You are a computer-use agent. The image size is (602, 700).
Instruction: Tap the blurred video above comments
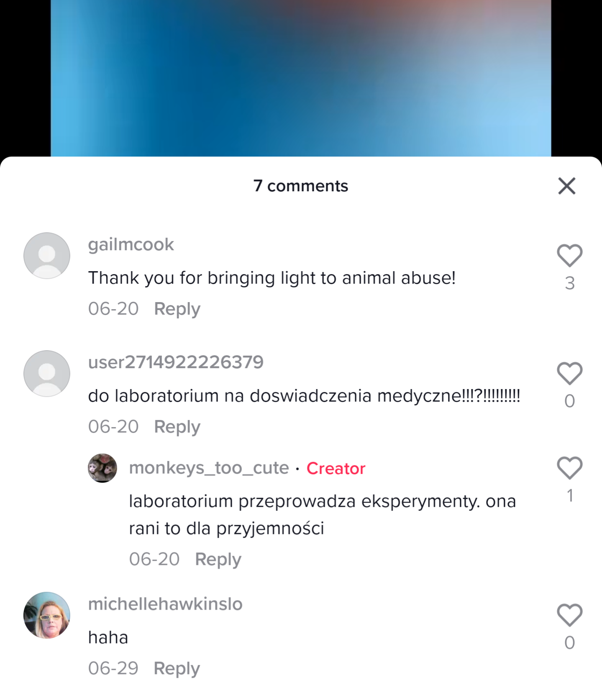coord(301,78)
